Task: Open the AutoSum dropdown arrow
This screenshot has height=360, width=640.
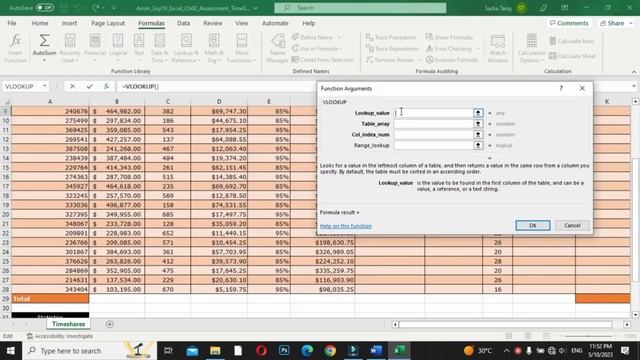Action: point(44,60)
